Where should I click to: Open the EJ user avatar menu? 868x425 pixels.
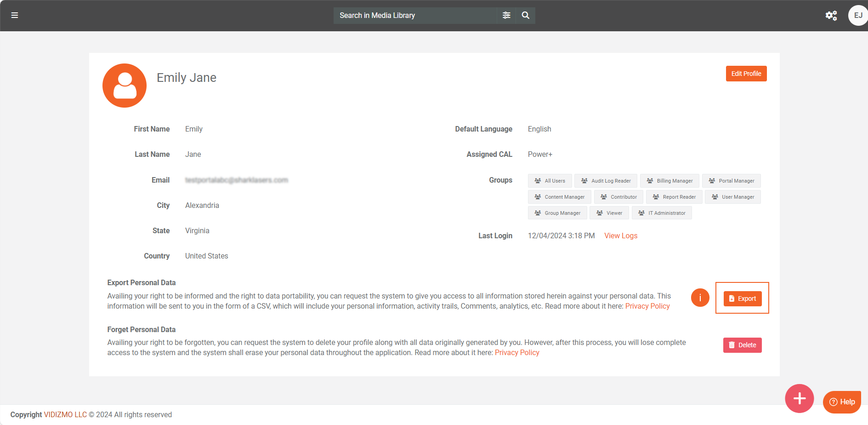[857, 16]
